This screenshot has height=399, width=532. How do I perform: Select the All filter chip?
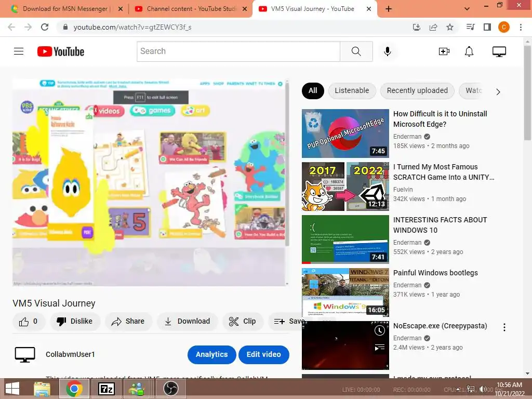[x=313, y=90]
